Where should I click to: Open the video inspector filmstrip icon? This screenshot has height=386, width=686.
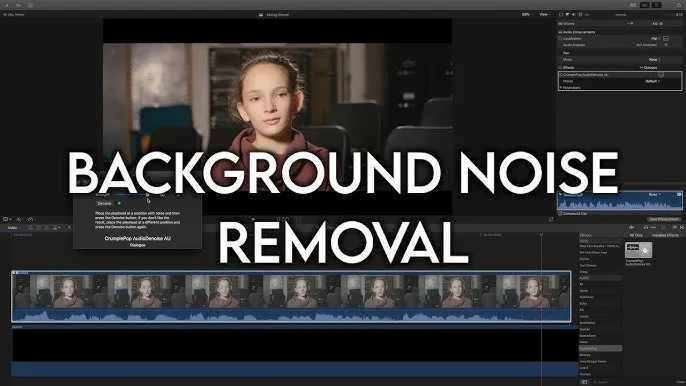(561, 14)
